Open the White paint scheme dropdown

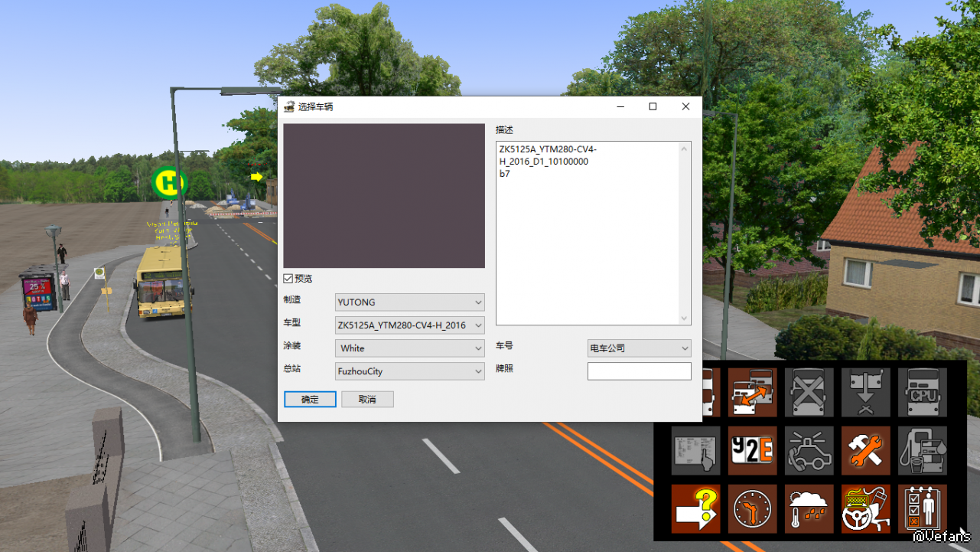click(x=410, y=348)
